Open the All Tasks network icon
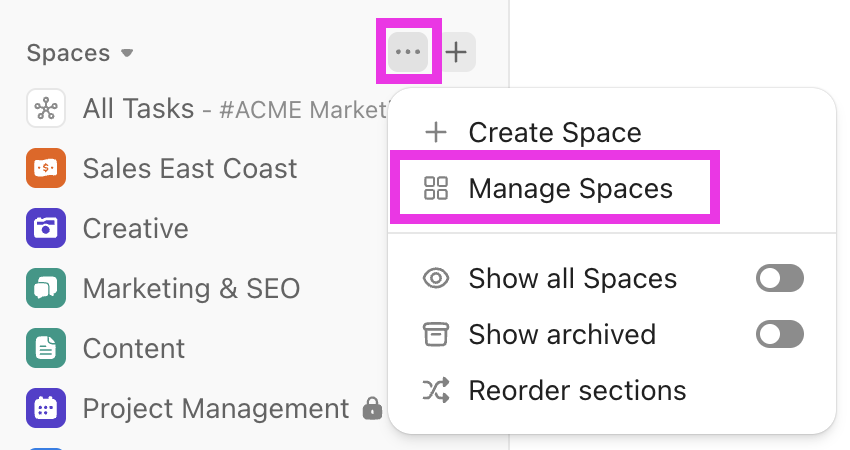850x450 pixels. pos(46,109)
